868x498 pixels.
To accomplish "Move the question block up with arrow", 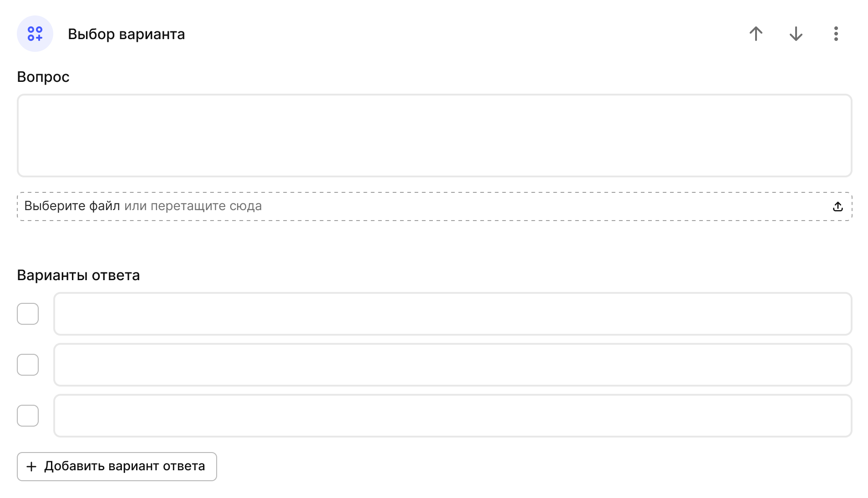I will (756, 34).
